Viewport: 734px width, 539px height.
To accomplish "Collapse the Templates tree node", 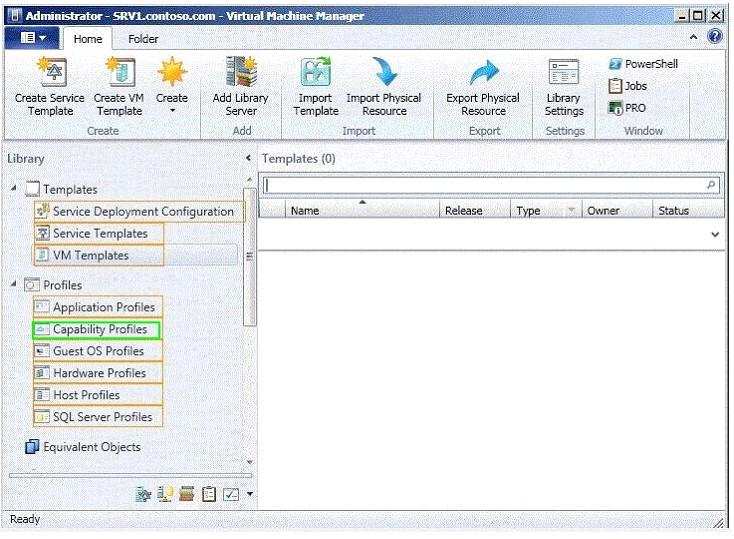I will coord(14,188).
